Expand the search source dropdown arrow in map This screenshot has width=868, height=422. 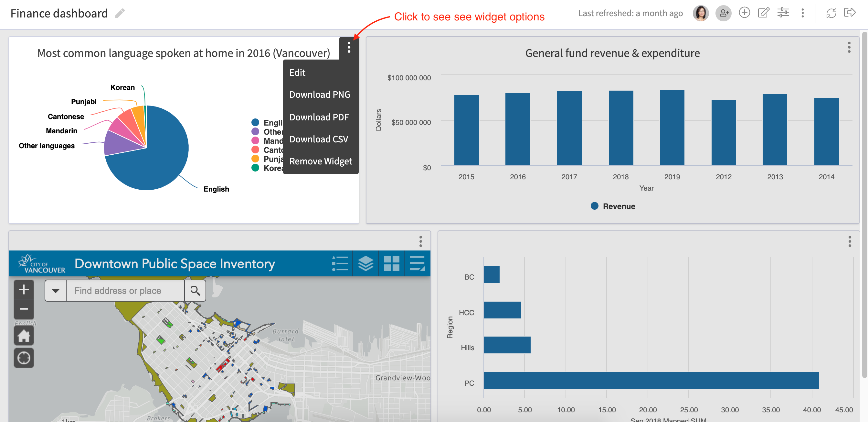point(56,290)
